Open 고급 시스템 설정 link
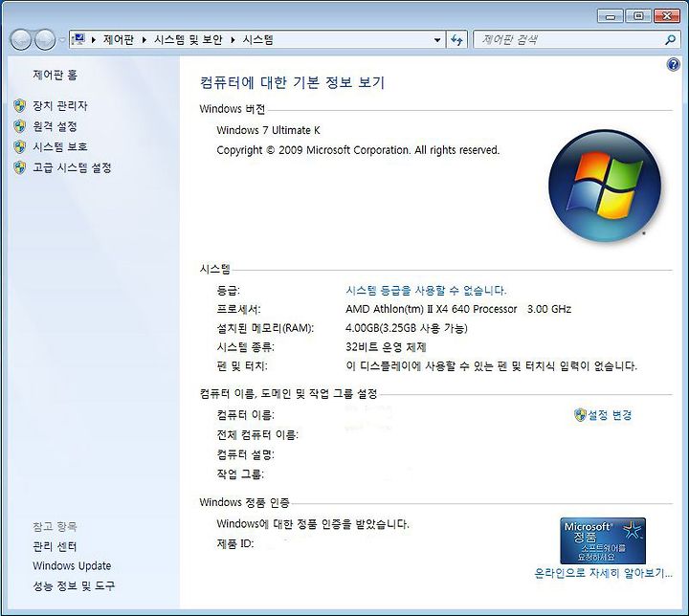 coord(72,167)
